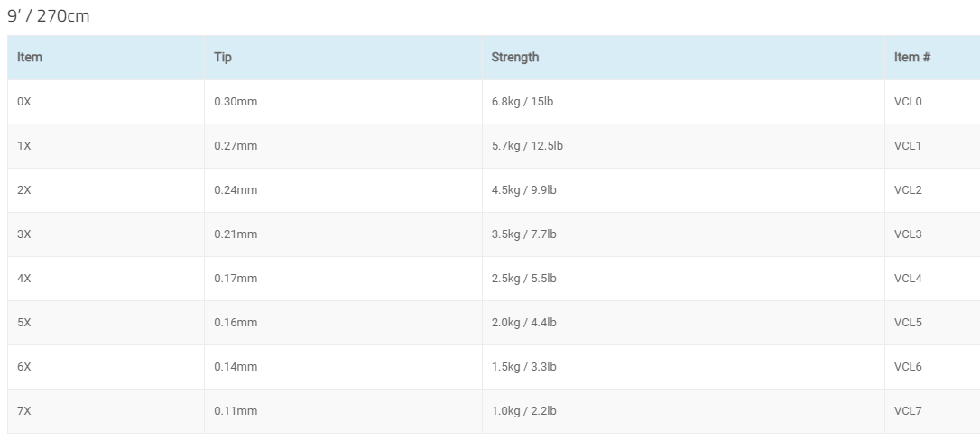Click item number VCL7
Image resolution: width=980 pixels, height=440 pixels.
[x=908, y=411]
